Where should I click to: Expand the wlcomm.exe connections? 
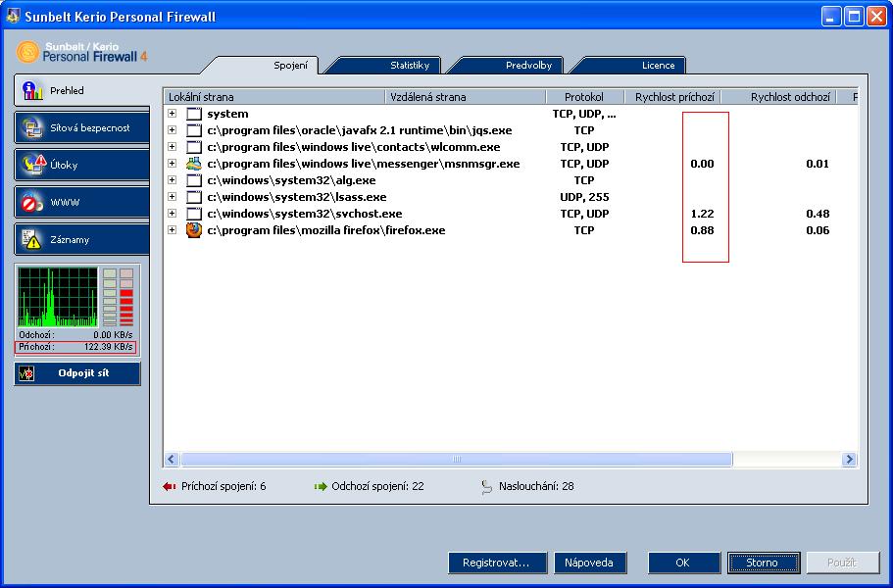pyautogui.click(x=172, y=146)
